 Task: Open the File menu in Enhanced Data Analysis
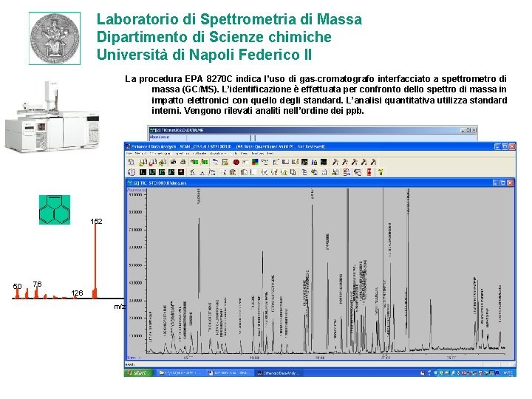[x=129, y=154]
